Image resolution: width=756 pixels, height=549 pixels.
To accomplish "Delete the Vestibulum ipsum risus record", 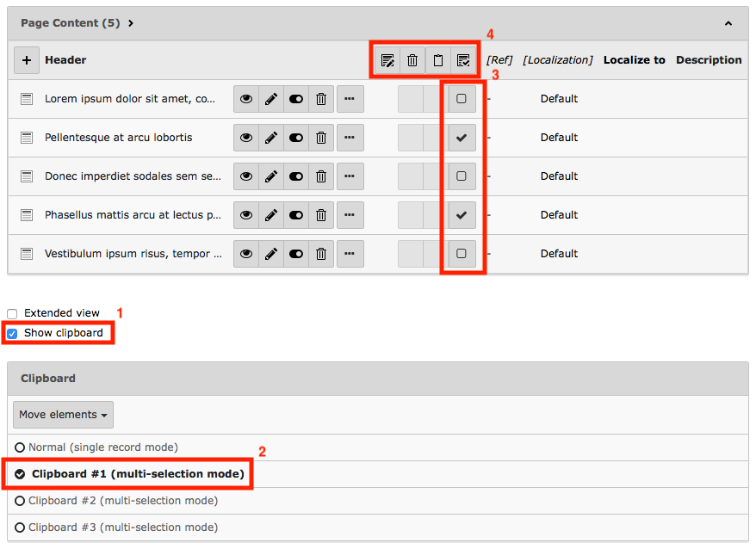I will (321, 254).
